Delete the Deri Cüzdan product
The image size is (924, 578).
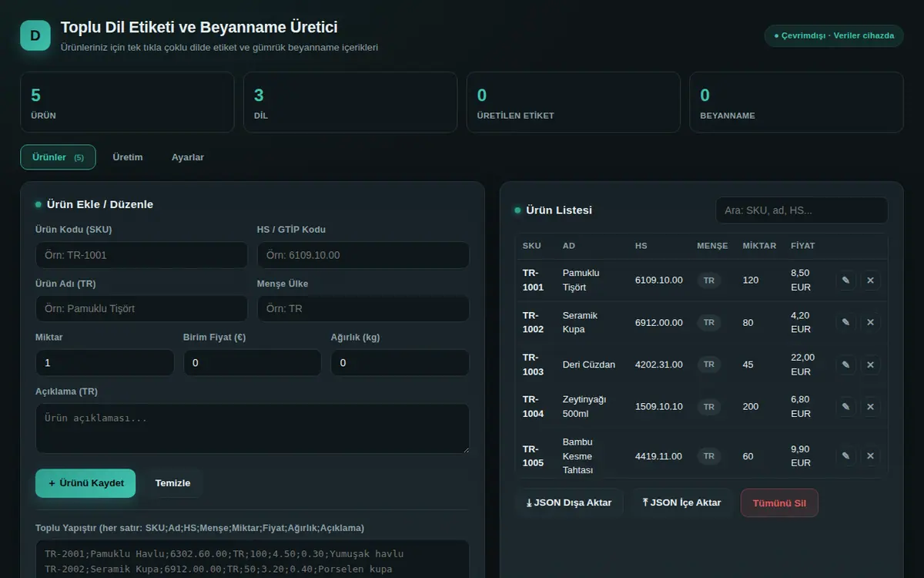point(870,365)
